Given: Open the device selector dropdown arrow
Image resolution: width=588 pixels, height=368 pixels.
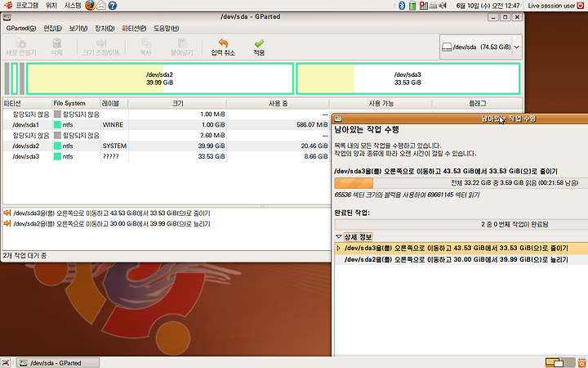Looking at the screenshot, I should pos(517,47).
